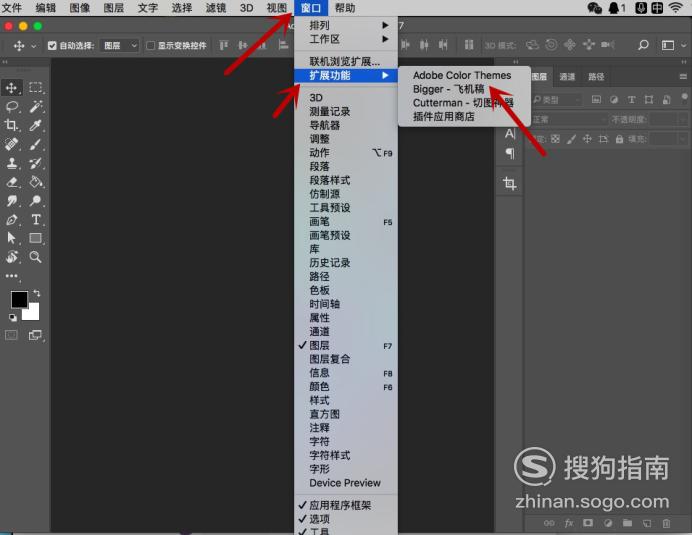The image size is (692, 535).
Task: Click the black foreground color swatch
Action: point(19,299)
